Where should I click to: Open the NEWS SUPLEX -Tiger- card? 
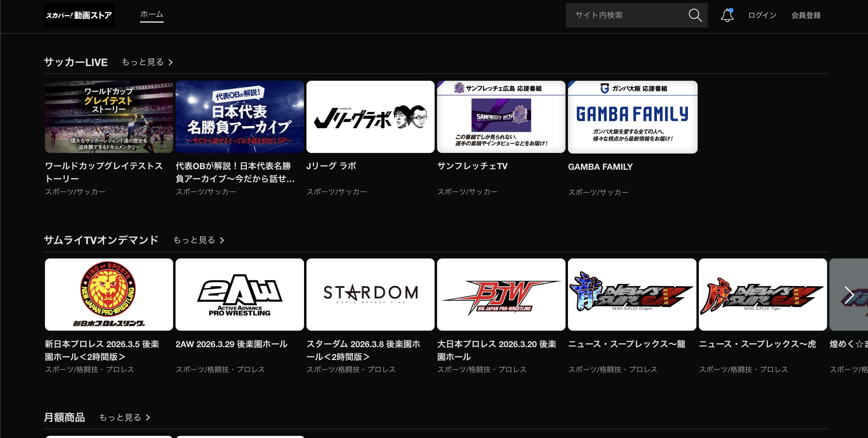click(x=762, y=295)
